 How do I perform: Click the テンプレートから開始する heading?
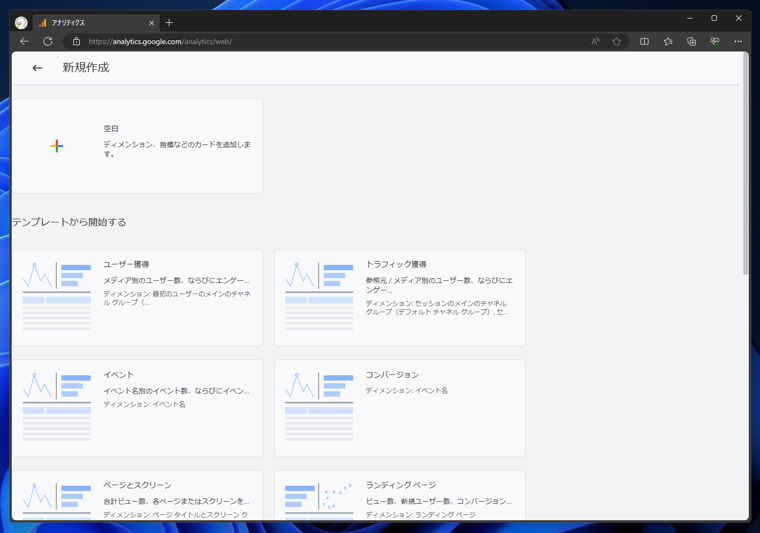coord(69,222)
